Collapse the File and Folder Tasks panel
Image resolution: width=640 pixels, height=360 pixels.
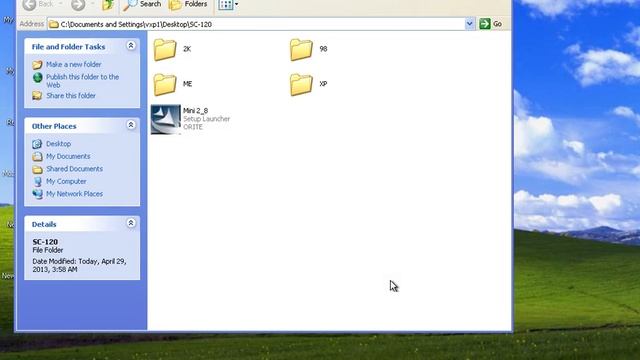coord(131,45)
